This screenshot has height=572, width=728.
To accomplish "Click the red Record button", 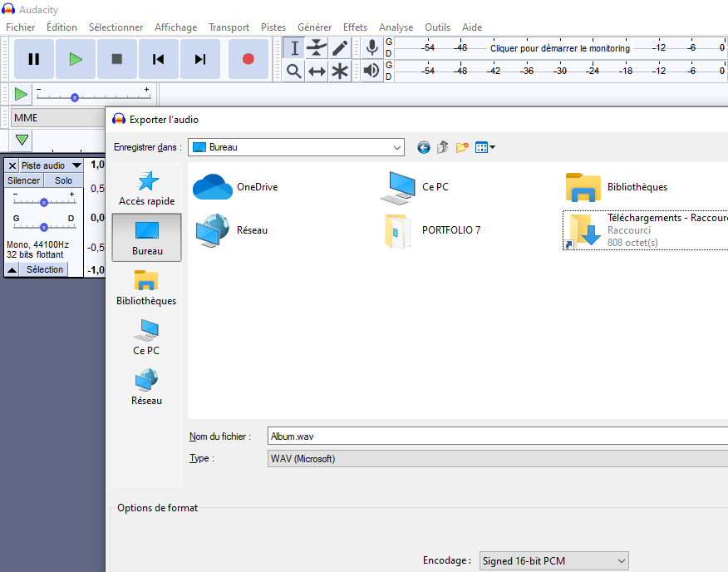I will click(x=248, y=59).
